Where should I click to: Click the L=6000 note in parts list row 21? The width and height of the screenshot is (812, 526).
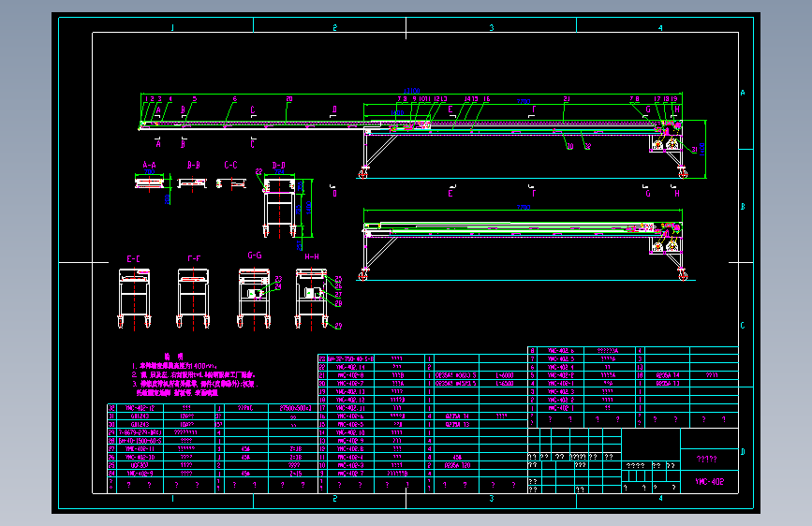pos(505,375)
